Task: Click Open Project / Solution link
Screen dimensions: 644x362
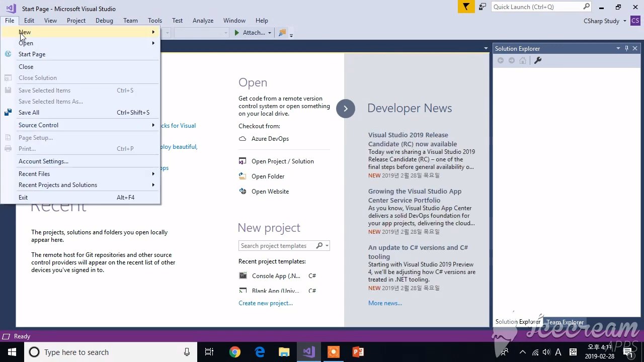Action: pos(282,161)
